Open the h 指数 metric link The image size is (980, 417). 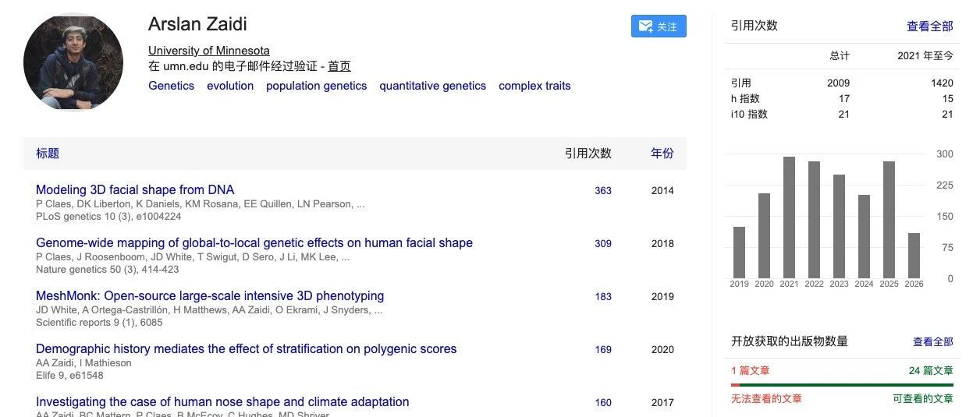point(745,98)
